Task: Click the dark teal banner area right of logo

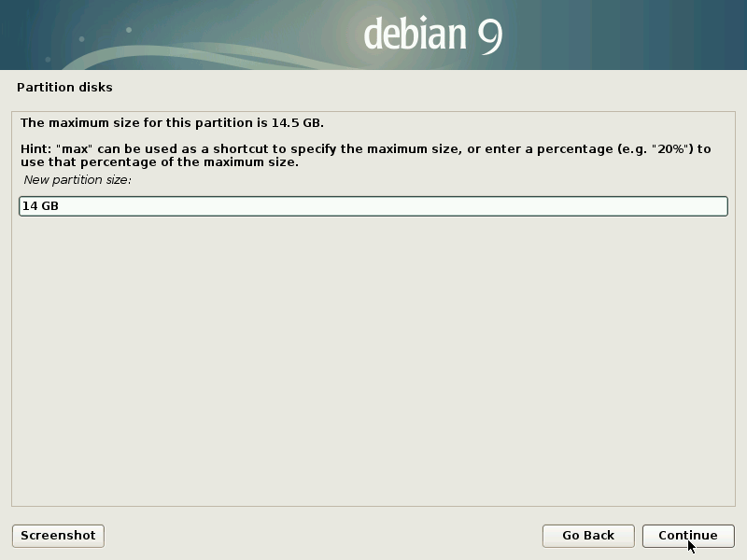Action: [x=635, y=35]
